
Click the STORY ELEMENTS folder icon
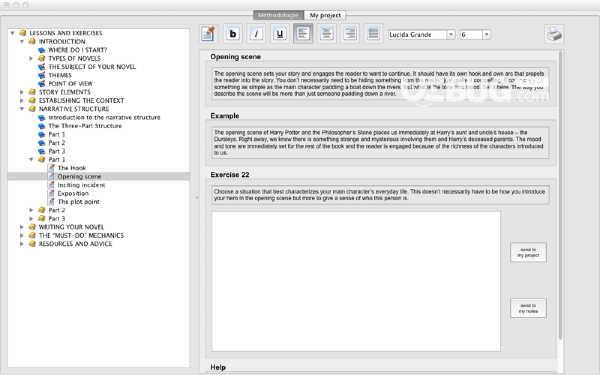[32, 92]
